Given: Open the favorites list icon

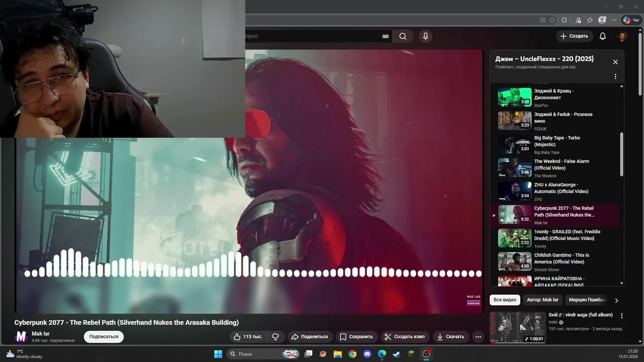Looking at the screenshot, I should click(x=590, y=20).
